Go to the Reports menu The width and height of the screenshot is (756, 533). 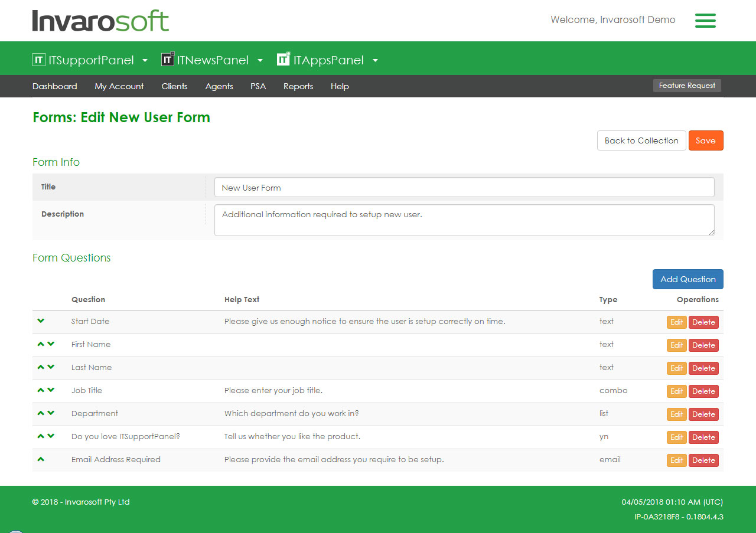298,86
